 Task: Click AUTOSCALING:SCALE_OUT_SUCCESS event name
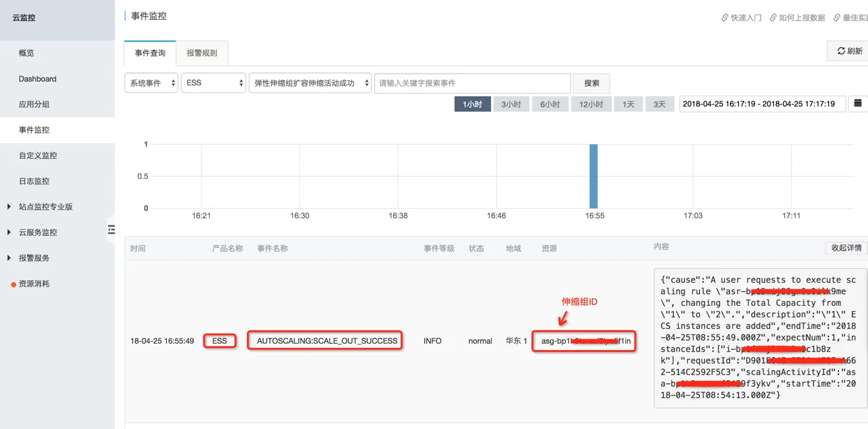click(327, 341)
